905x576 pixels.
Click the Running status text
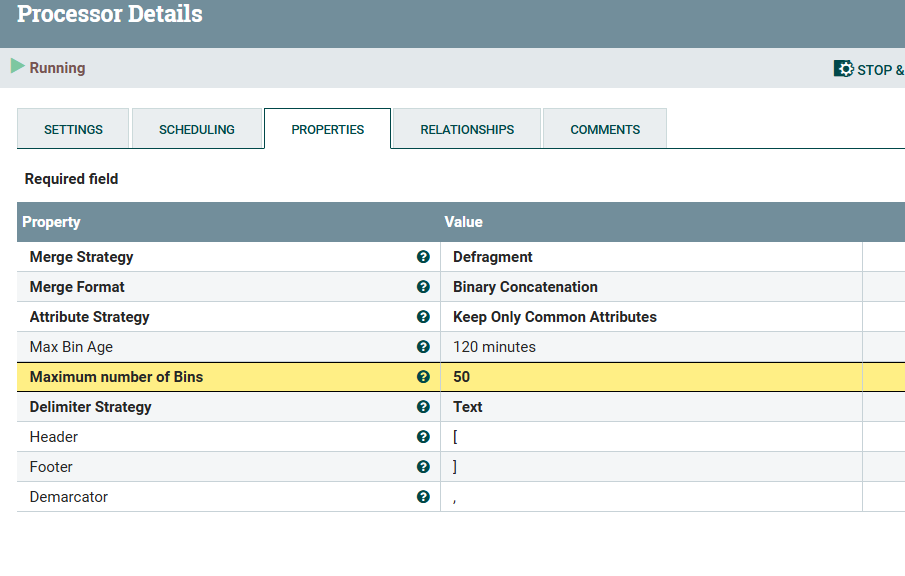pos(57,68)
